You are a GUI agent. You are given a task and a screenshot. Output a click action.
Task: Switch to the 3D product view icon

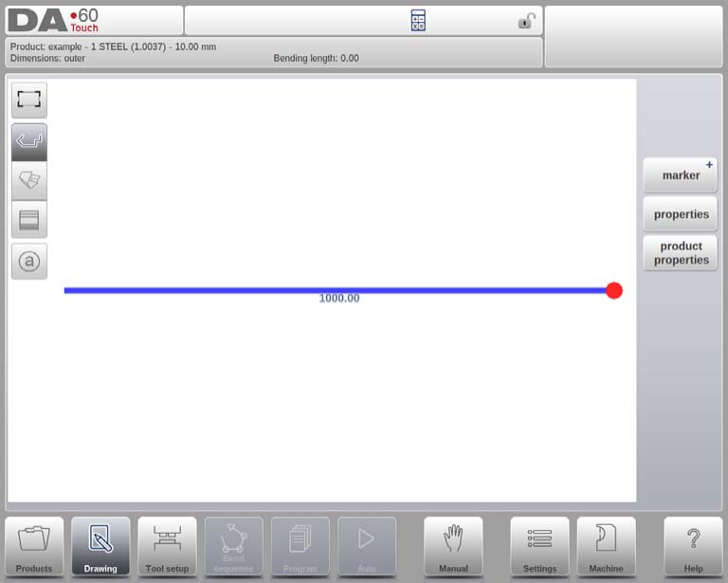pyautogui.click(x=28, y=180)
